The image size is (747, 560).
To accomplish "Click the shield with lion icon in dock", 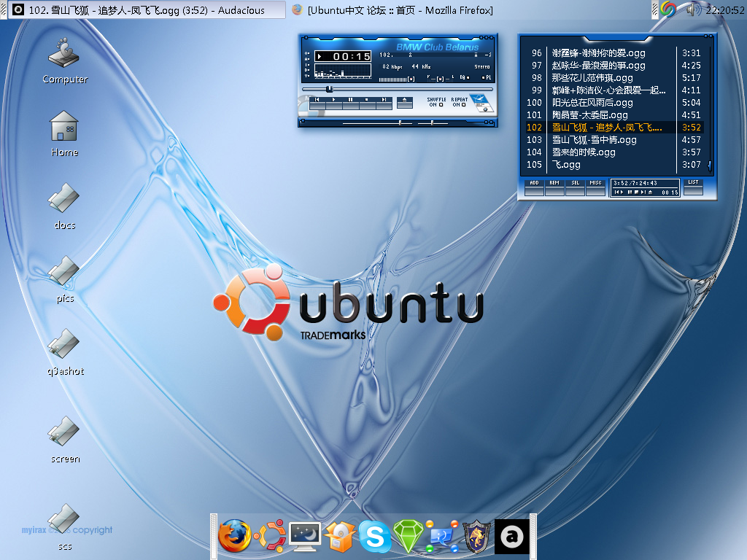I will coord(477,537).
